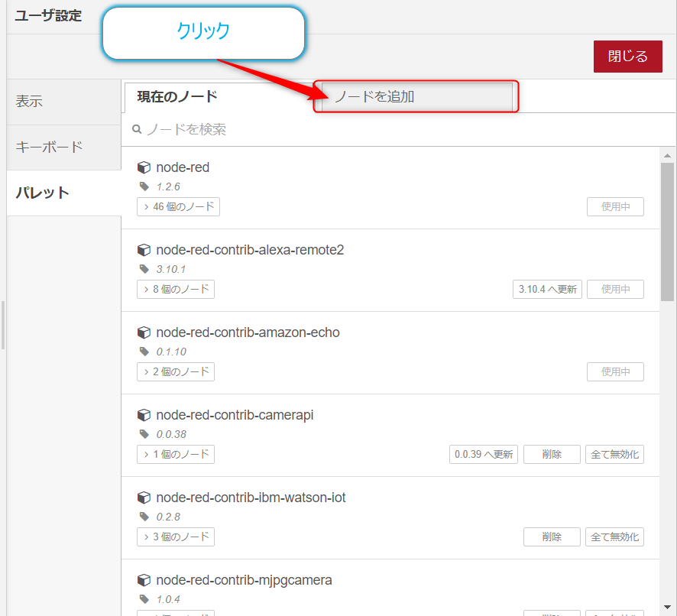Click the node-red-contrib-amazon-echo name
Image resolution: width=677 pixels, height=616 pixels.
point(248,332)
